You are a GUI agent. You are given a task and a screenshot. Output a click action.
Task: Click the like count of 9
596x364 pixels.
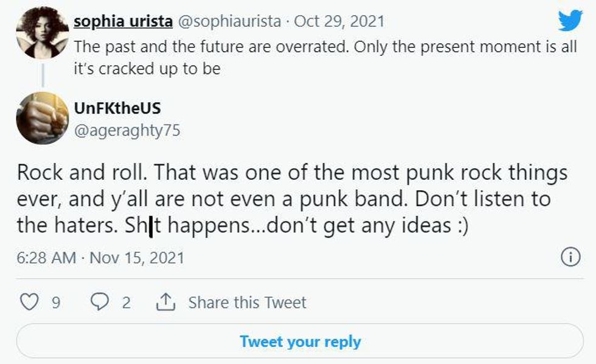point(55,302)
